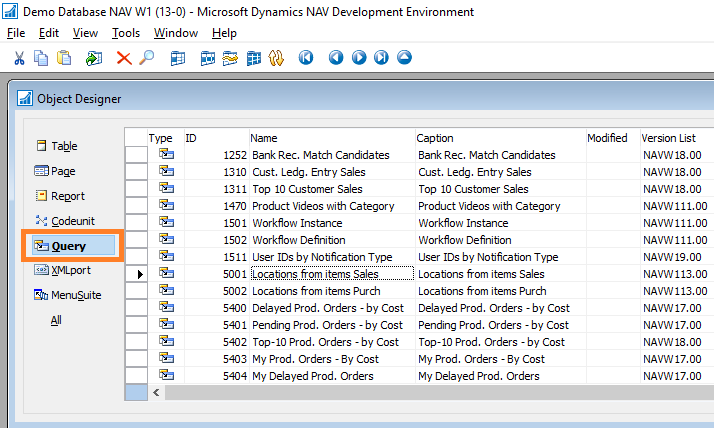This screenshot has width=714, height=428.
Task: Click the red X Delete icon
Action: 124,58
